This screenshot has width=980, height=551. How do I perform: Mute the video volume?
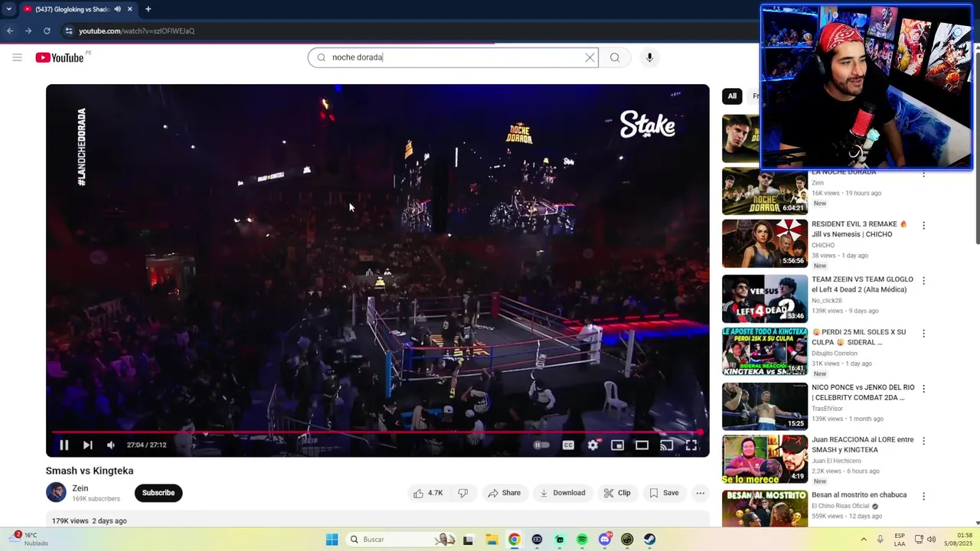(x=111, y=445)
